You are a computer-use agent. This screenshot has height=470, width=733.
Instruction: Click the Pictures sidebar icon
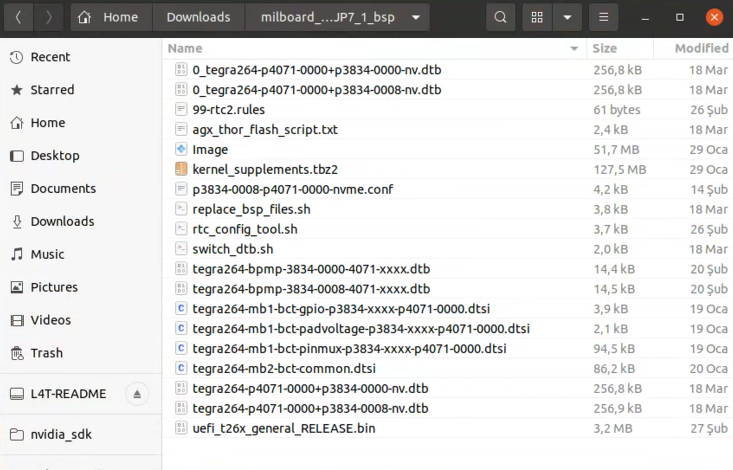point(17,287)
